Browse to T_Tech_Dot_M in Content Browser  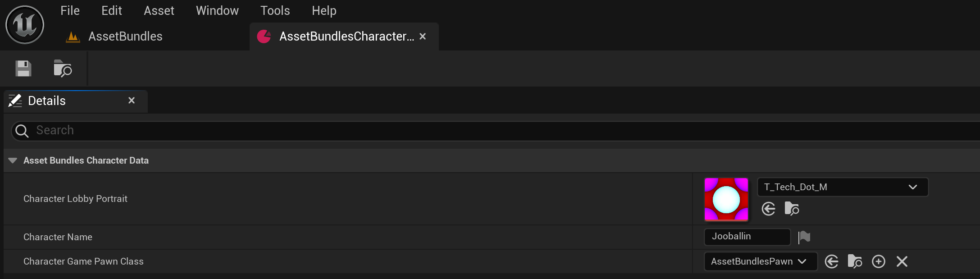pyautogui.click(x=792, y=209)
